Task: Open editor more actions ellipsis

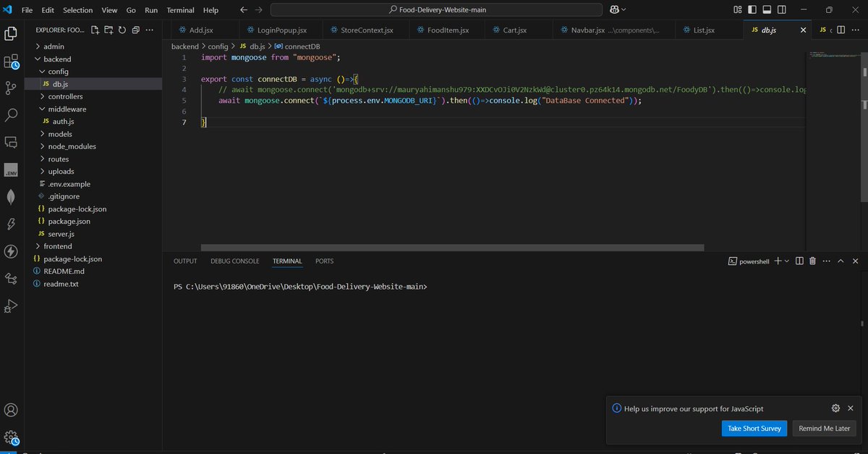Action: coord(857,30)
